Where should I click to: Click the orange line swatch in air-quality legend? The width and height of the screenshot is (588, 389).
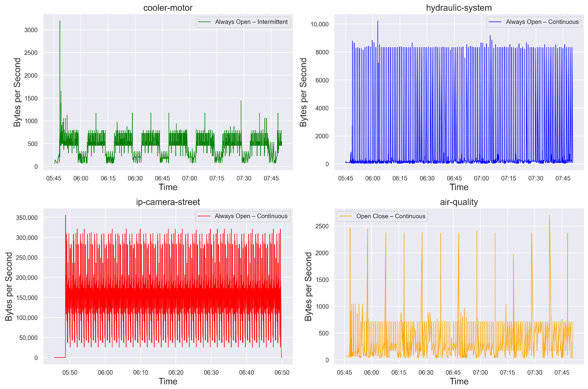(x=345, y=216)
